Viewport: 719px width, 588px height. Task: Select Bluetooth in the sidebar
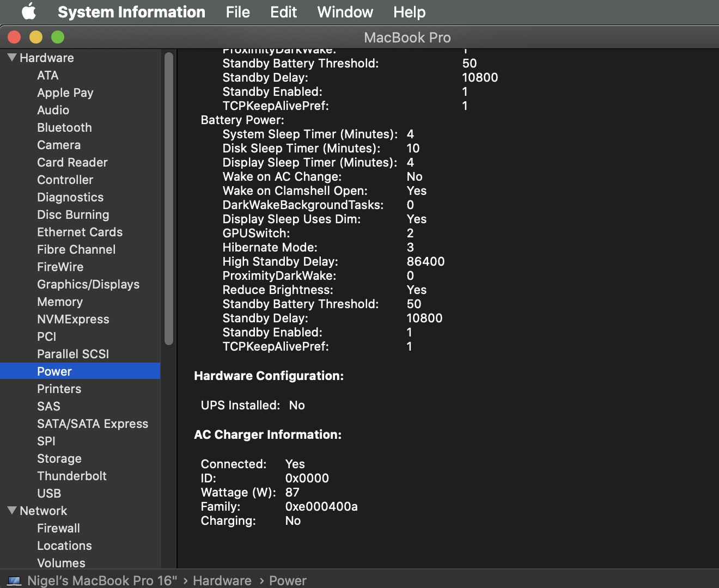tap(64, 127)
